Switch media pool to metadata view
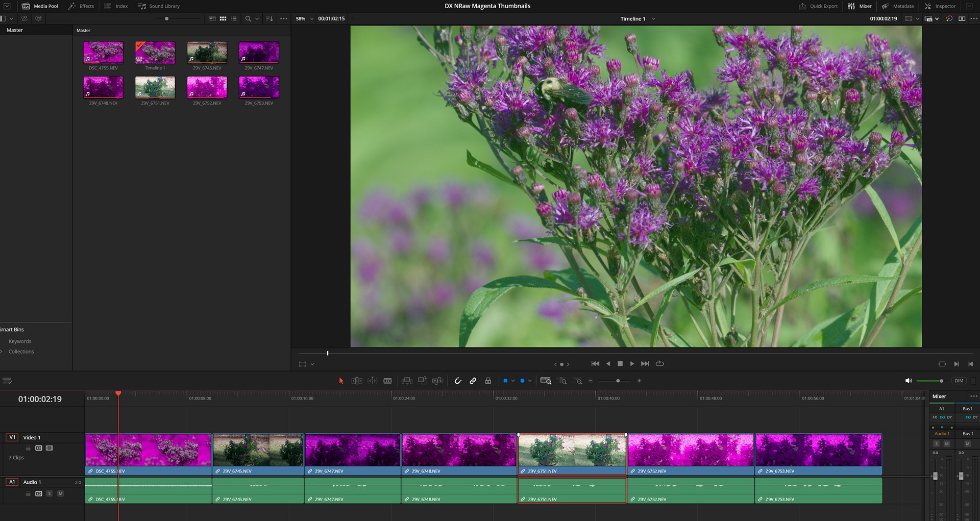Screen dimensions: 980x521 click(x=212, y=18)
